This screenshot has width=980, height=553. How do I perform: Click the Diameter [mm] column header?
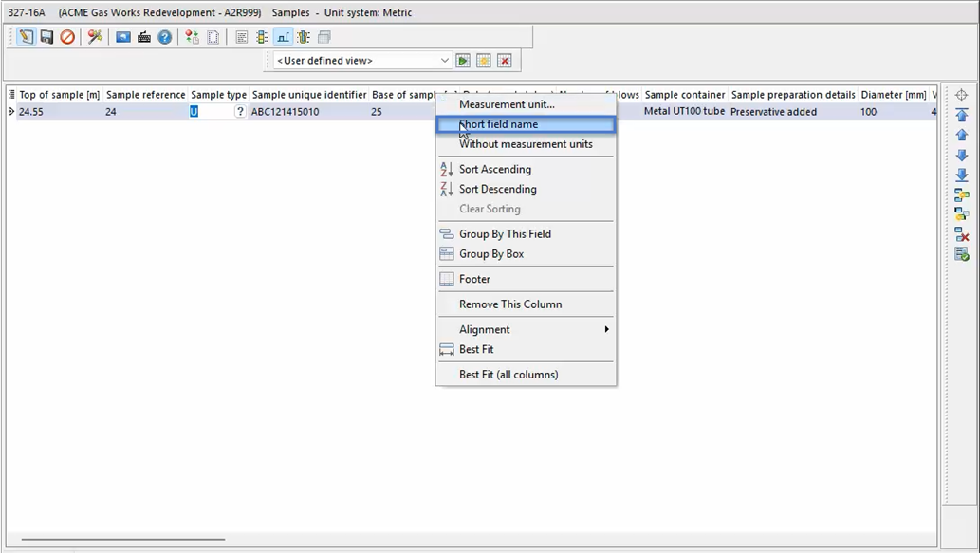pos(893,95)
